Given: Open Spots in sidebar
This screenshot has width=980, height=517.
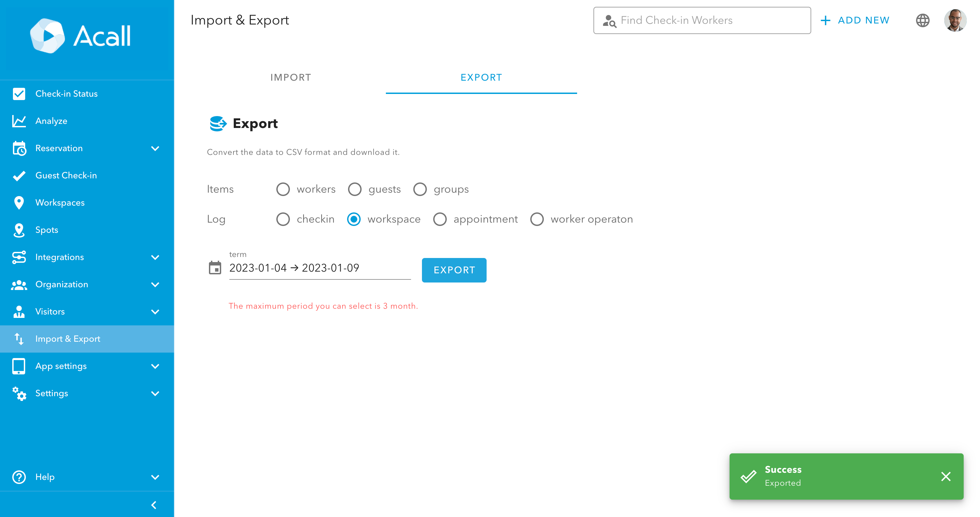Looking at the screenshot, I should click(87, 230).
